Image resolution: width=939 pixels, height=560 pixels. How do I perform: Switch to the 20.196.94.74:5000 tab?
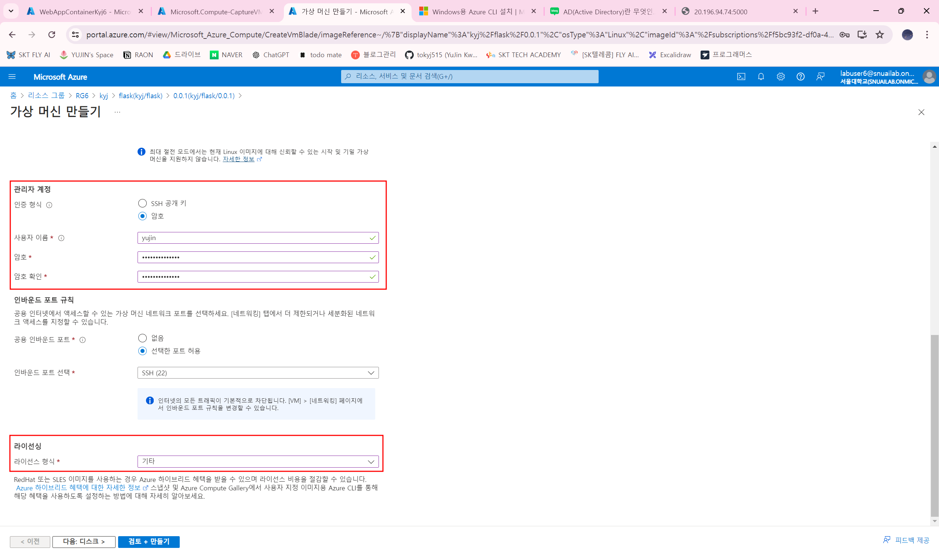coord(720,12)
